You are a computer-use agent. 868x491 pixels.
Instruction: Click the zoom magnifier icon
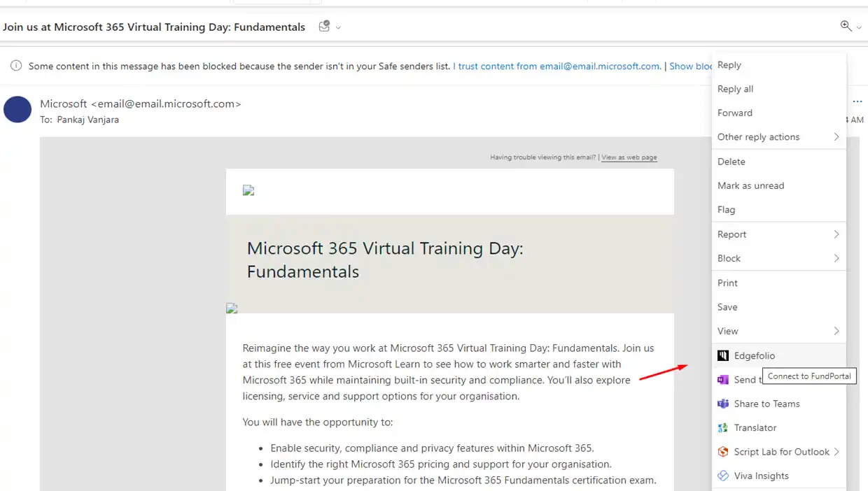tap(846, 26)
